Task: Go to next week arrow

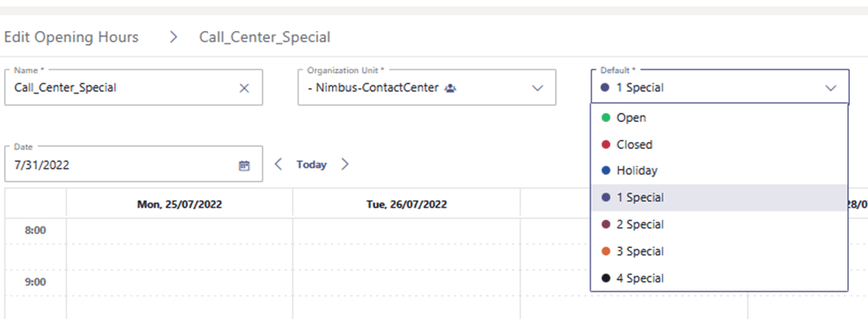Action: point(345,164)
